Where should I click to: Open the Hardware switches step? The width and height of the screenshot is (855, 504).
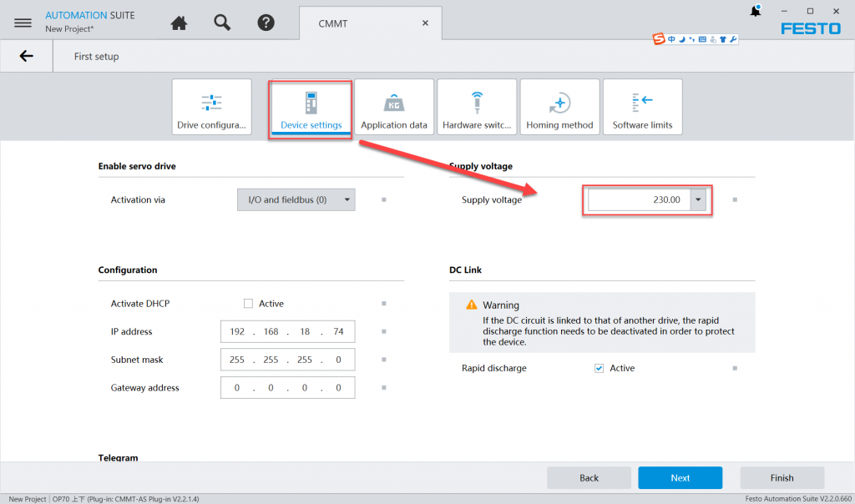pos(477,107)
